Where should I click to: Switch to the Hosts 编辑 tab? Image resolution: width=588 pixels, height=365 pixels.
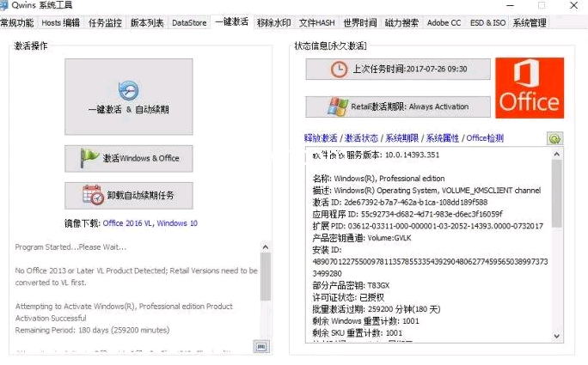(61, 22)
